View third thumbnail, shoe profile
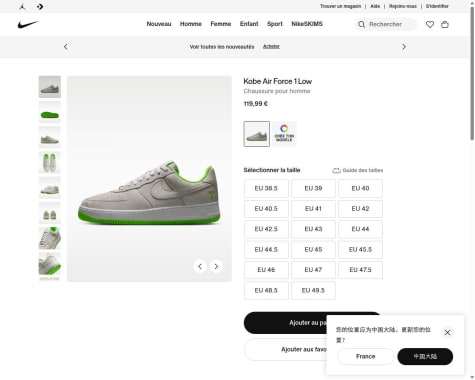Image resolution: width=475 pixels, height=380 pixels. (50, 137)
